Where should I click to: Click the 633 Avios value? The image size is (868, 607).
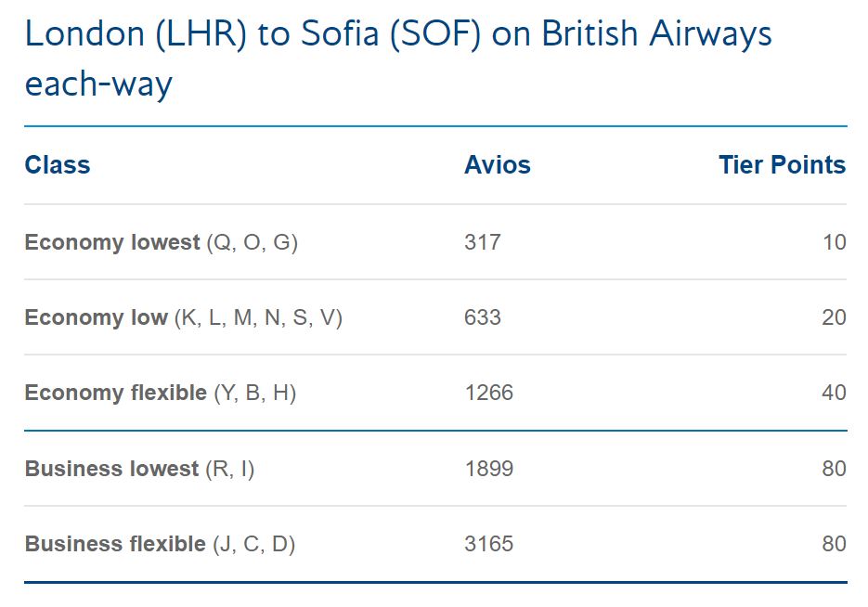pos(483,317)
